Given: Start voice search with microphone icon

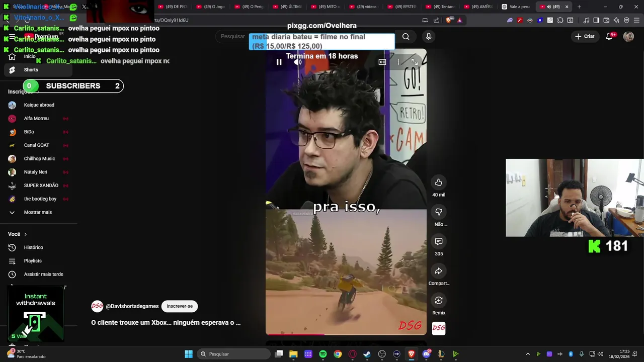Looking at the screenshot, I should pyautogui.click(x=429, y=36).
